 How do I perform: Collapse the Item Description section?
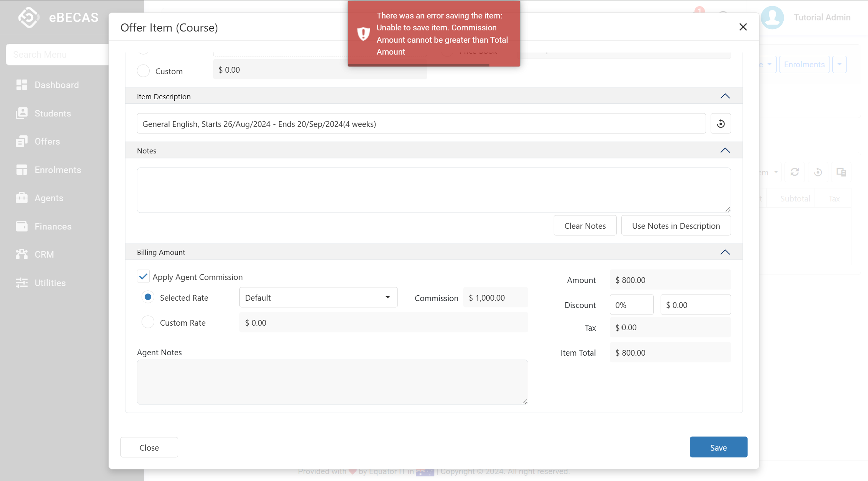tap(725, 96)
